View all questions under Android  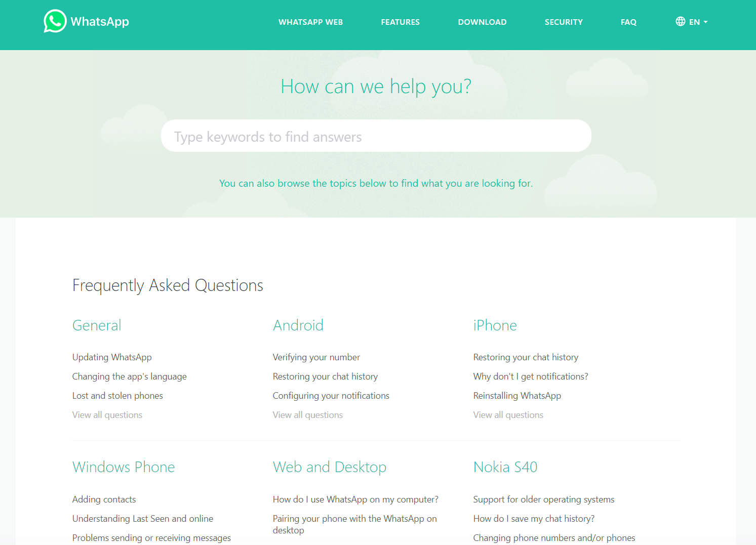click(x=307, y=415)
